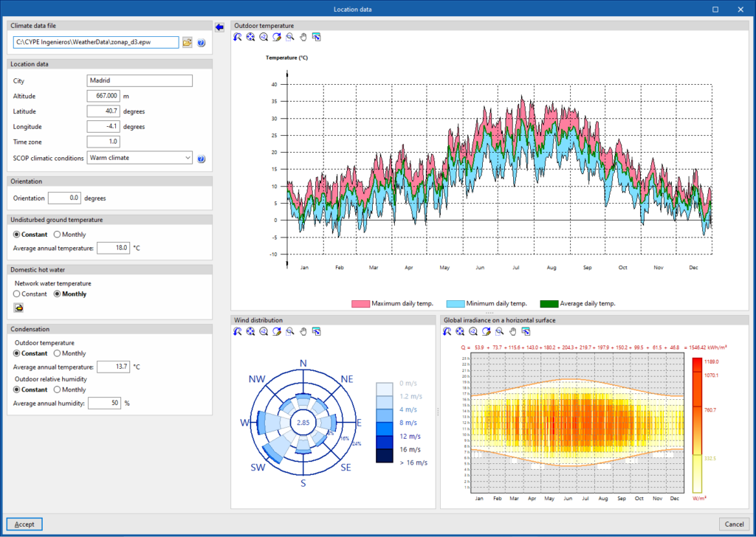
Task: Click the Orientation degrees input field
Action: click(64, 198)
